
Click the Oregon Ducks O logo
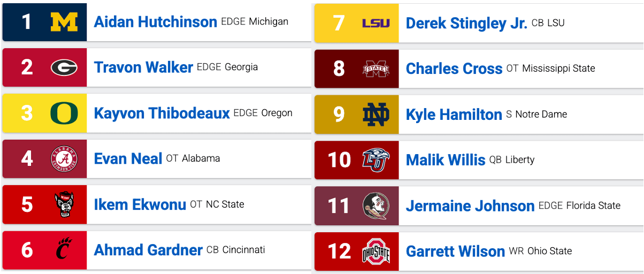pos(64,113)
